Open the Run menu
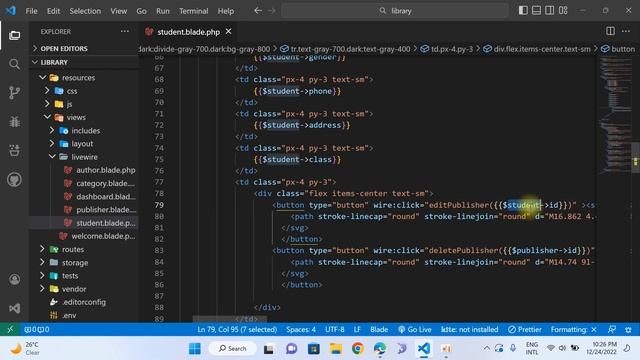Viewport: 640px width, 360px height. (162, 11)
